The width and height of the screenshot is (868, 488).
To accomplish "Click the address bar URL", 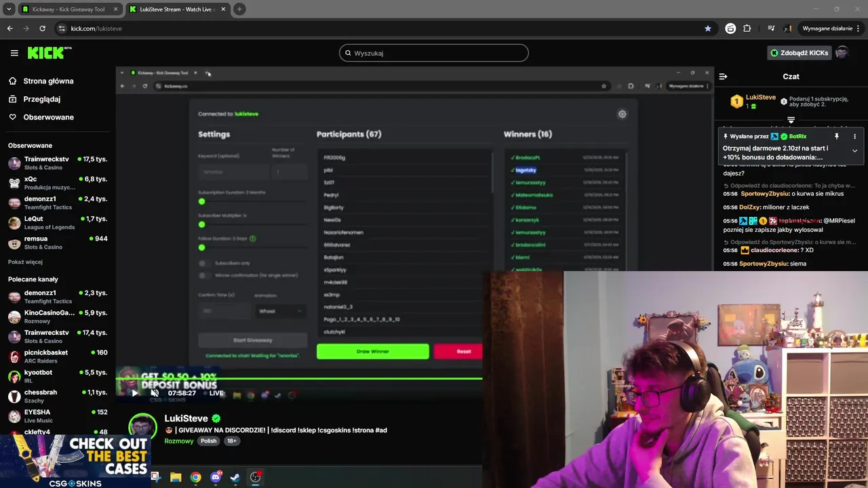I will pos(96,28).
